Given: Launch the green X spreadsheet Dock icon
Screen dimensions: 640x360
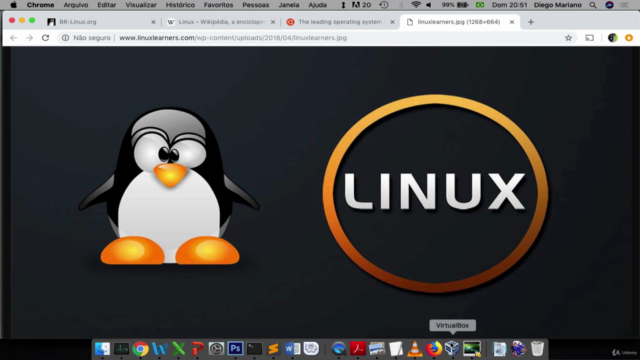Looking at the screenshot, I should (x=178, y=349).
